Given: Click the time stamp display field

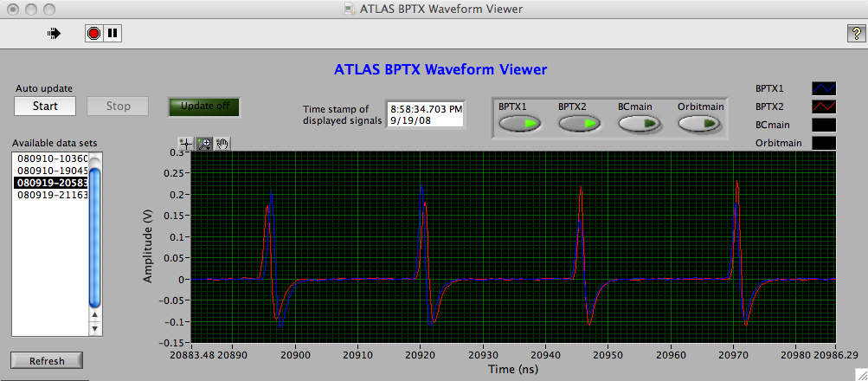Looking at the screenshot, I should (x=425, y=114).
